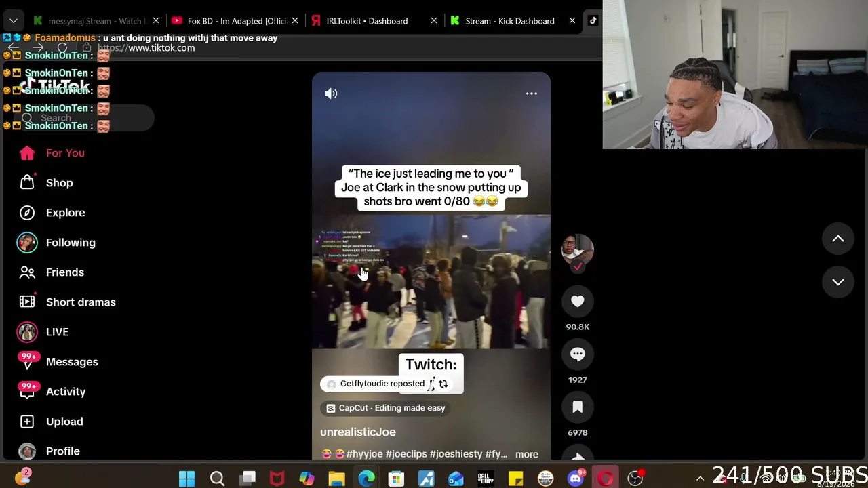The height and width of the screenshot is (488, 868).
Task: Open Windows taskbar search
Action: pos(217,479)
